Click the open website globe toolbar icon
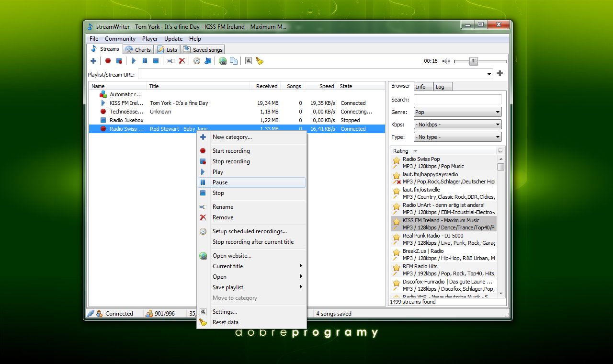The height and width of the screenshot is (364, 613). [x=223, y=61]
